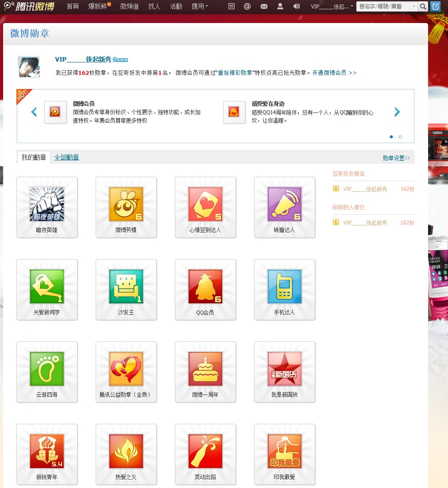The image size is (448, 488).
Task: Open the 新锐青年 5.4 badge
Action: (x=46, y=451)
